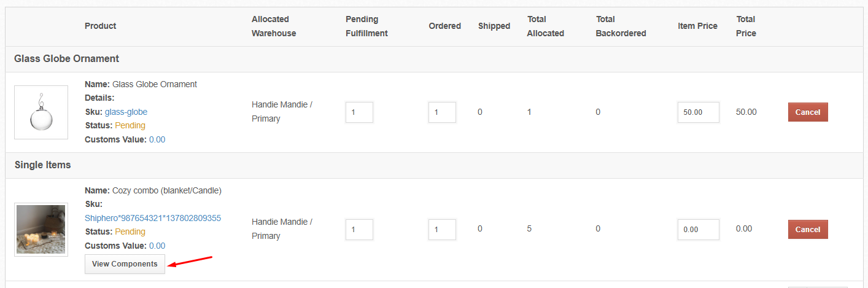Cancel the Cozy combo line item
This screenshot has height=288, width=868.
(x=808, y=229)
